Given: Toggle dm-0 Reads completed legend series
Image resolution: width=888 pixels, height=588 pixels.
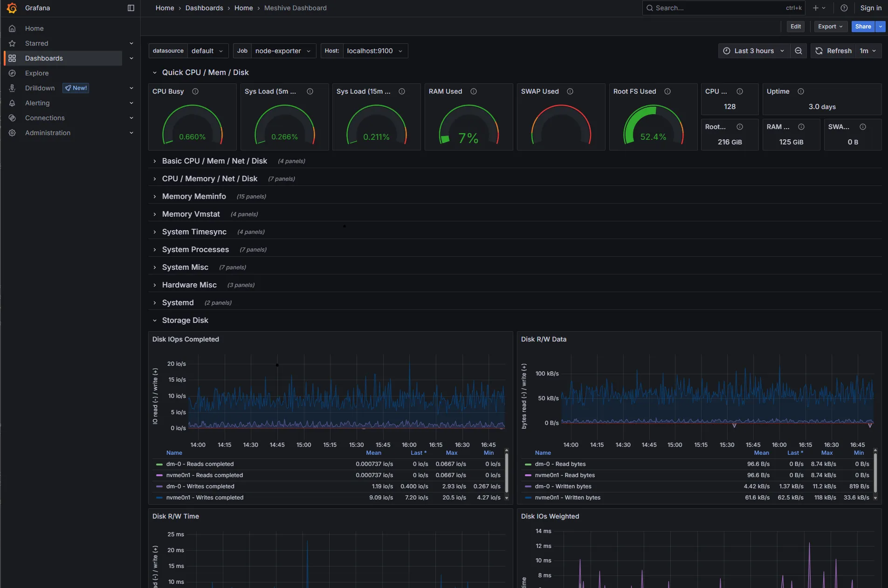Looking at the screenshot, I should click(x=200, y=464).
